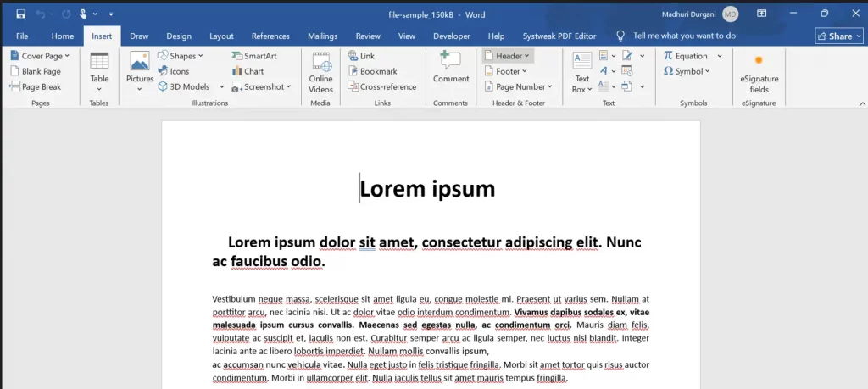Open the Text Box gallery
The image size is (868, 389).
point(581,72)
